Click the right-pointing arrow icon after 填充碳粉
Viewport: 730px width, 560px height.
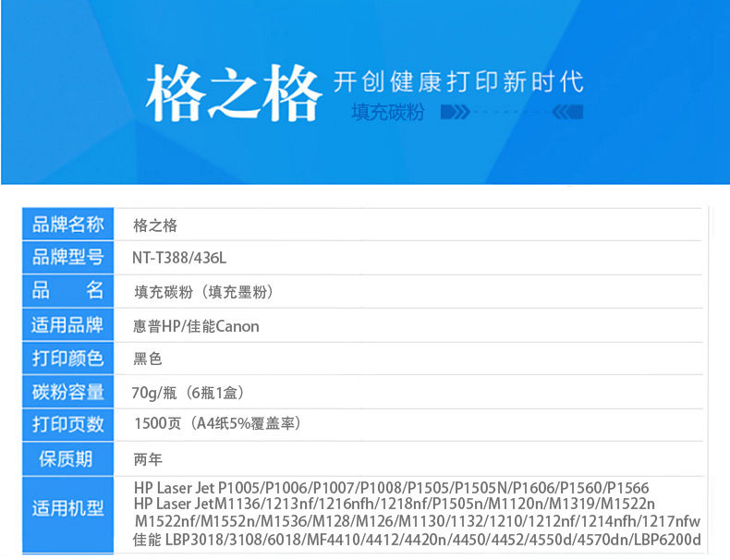tap(456, 112)
